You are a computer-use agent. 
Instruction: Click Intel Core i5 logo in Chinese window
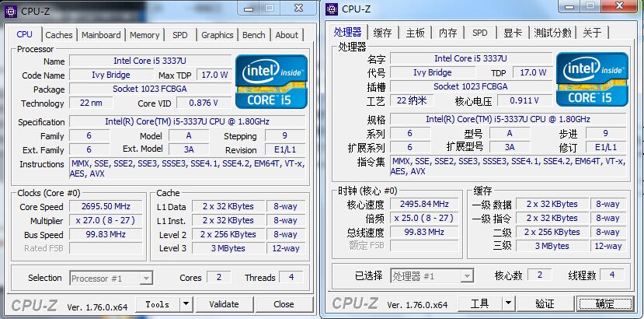point(592,79)
